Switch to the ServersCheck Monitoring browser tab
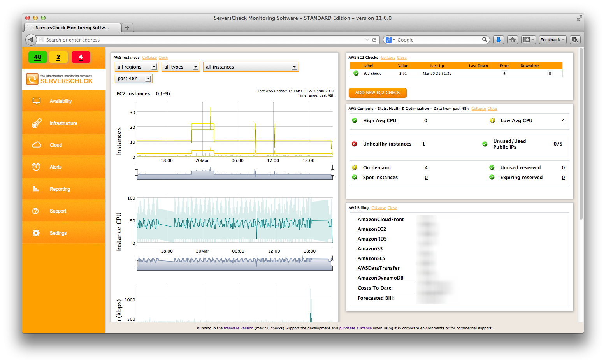Image resolution: width=606 pixels, height=364 pixels. pos(72,27)
